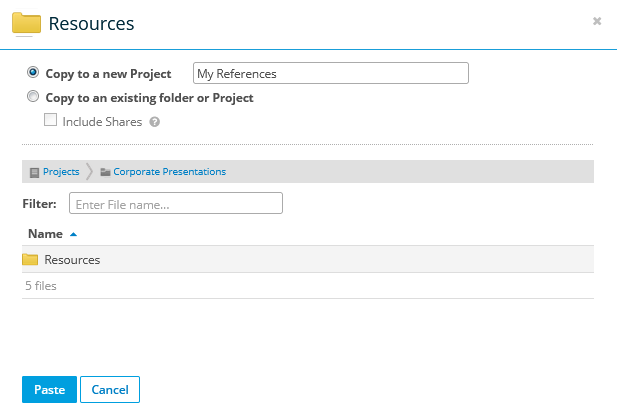Cancel the copy operation
Image resolution: width=617 pixels, height=409 pixels.
click(110, 389)
